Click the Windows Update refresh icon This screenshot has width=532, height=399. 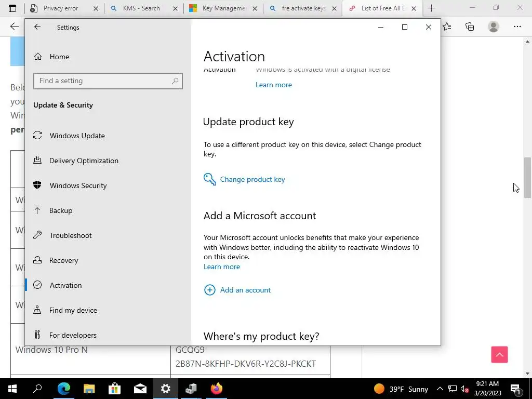coord(37,136)
